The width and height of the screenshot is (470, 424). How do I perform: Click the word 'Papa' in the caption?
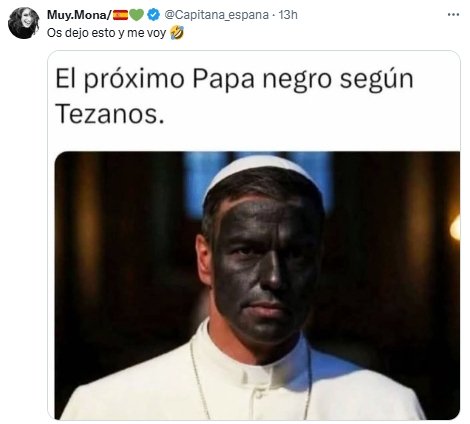click(x=223, y=80)
